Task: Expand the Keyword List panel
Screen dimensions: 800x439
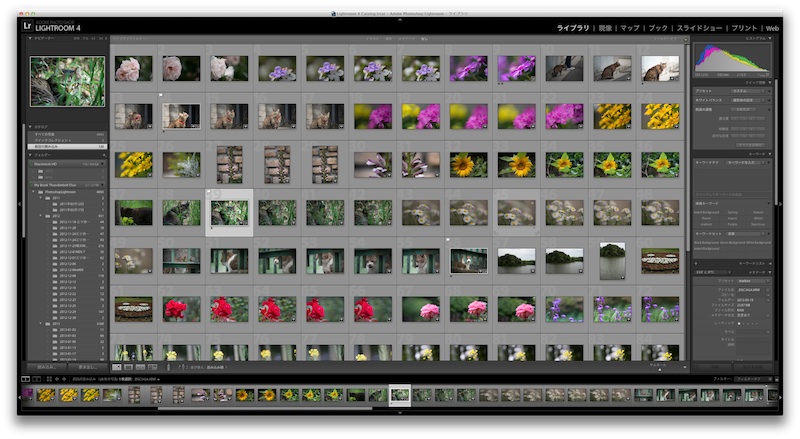Action: pos(769,263)
